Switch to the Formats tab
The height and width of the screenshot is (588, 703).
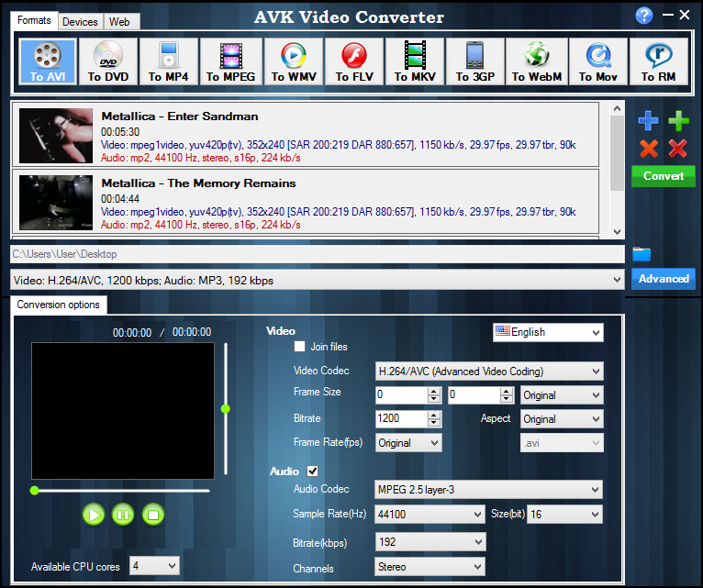tap(34, 20)
